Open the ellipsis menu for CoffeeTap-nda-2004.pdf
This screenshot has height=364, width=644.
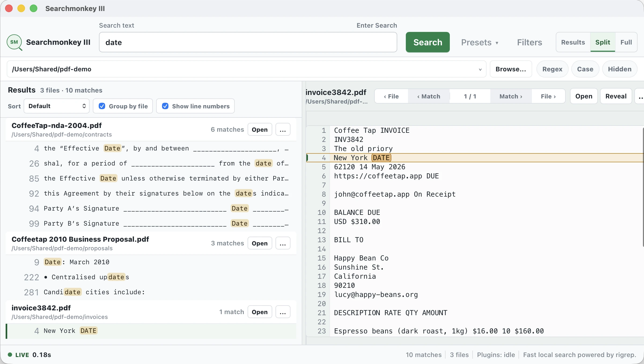[x=283, y=130]
